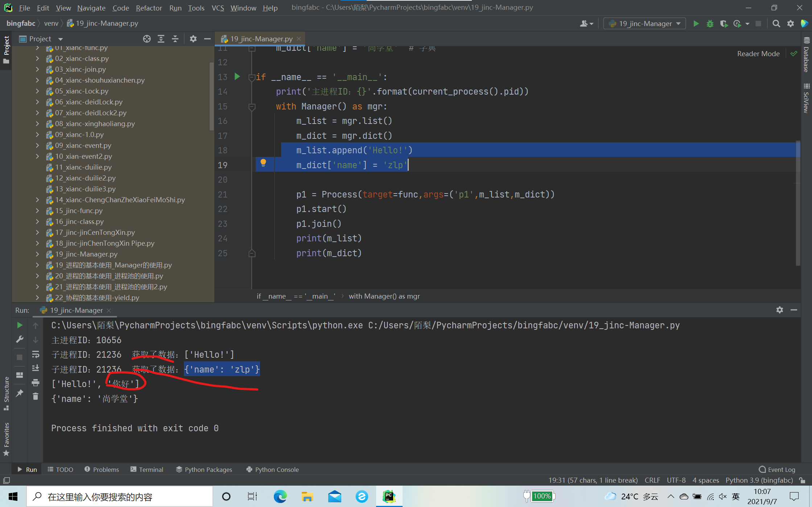Print the Run console output
Image resolution: width=812 pixels, height=507 pixels.
(x=36, y=382)
